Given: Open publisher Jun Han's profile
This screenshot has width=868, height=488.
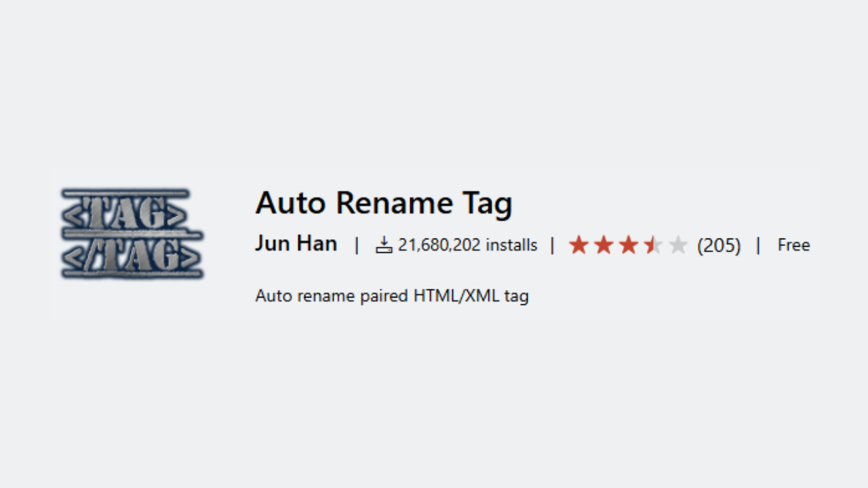Looking at the screenshot, I should coord(296,244).
